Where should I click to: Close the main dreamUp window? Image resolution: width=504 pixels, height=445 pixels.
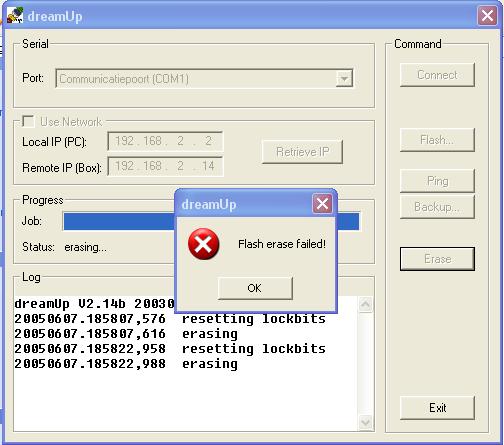[x=487, y=16]
